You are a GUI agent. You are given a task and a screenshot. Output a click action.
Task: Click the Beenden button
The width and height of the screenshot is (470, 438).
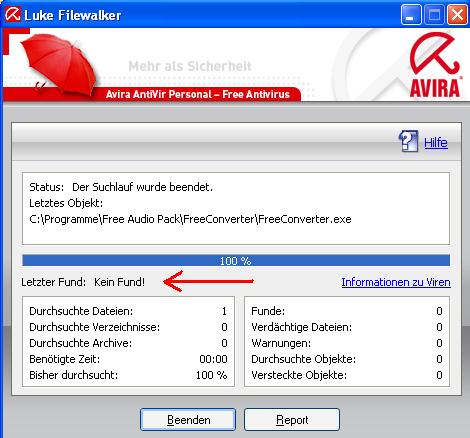click(188, 420)
